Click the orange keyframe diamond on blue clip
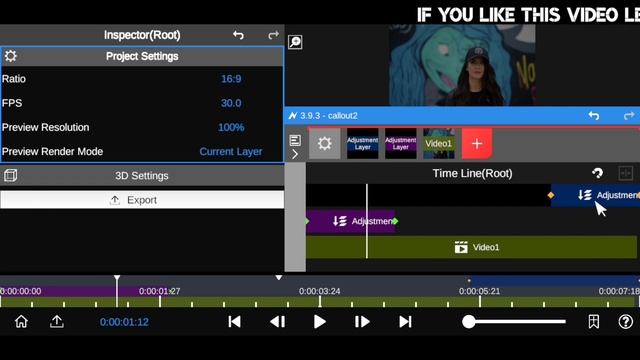Image resolution: width=640 pixels, height=360 pixels. 551,195
